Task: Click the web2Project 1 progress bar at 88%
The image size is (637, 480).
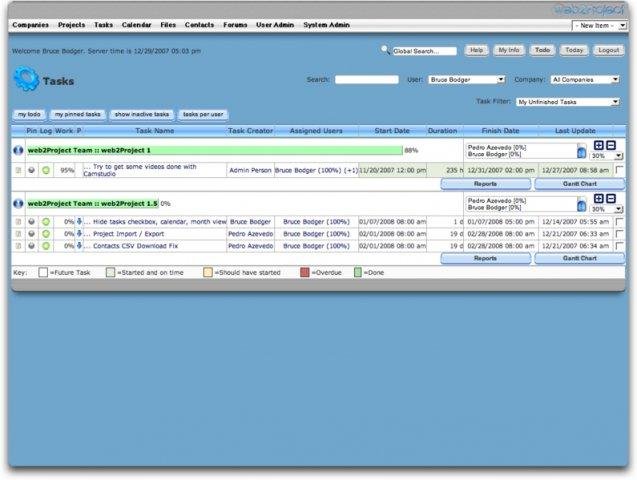Action: coord(215,150)
